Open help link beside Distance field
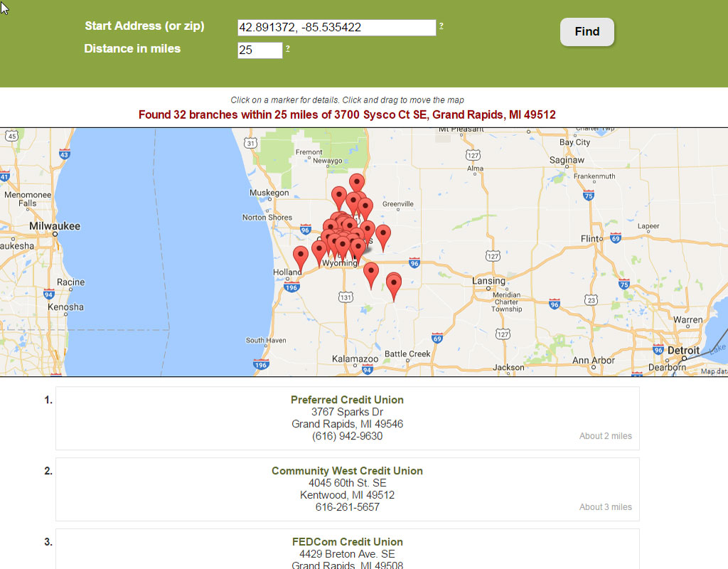 (x=288, y=48)
